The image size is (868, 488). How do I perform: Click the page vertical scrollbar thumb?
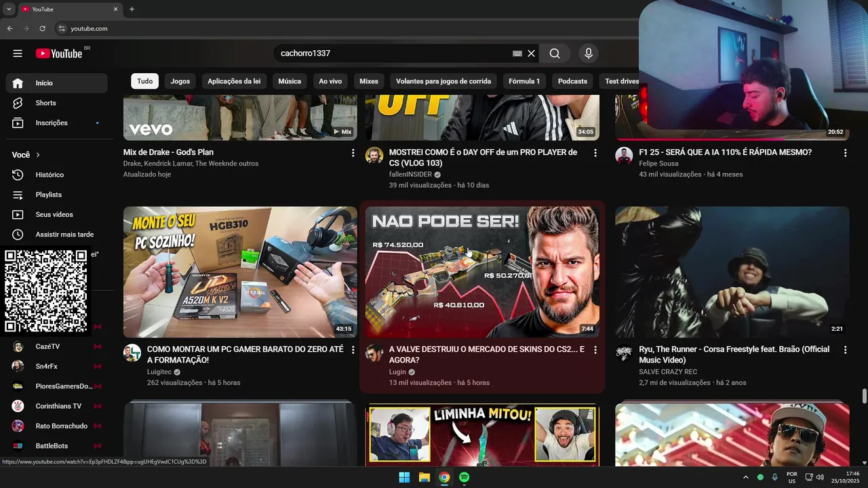click(864, 396)
